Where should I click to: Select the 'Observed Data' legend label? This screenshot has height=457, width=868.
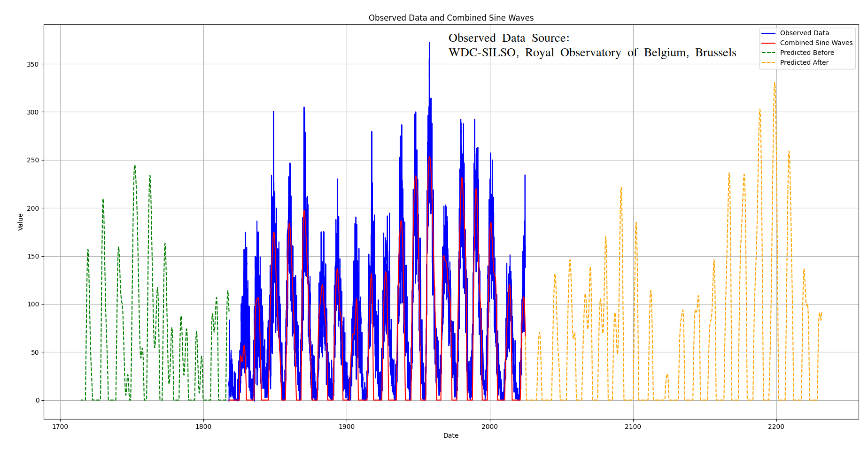804,33
